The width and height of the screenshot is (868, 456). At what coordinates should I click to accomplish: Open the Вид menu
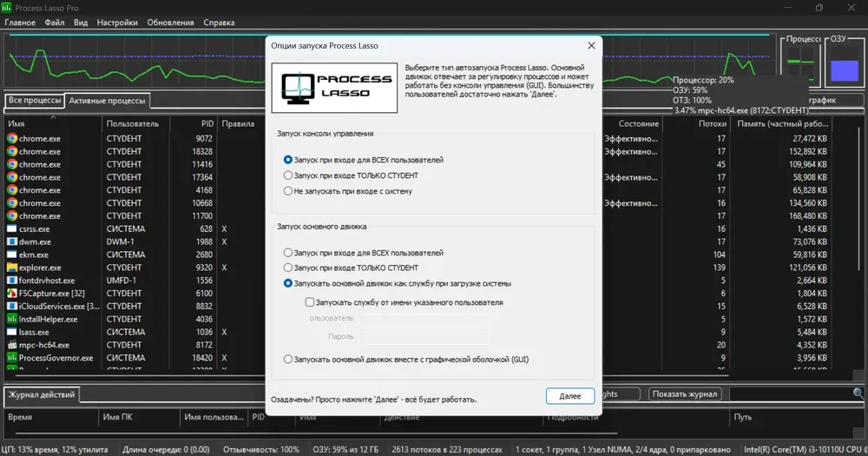pos(81,23)
